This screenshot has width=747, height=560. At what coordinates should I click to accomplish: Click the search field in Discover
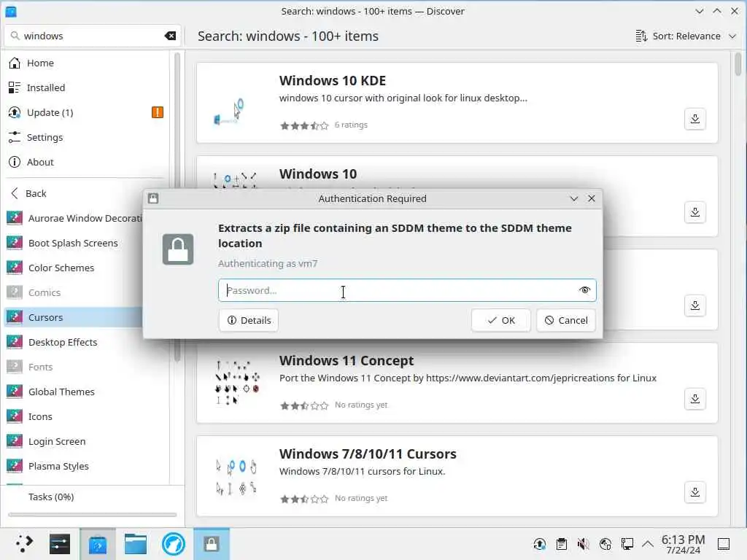pos(92,36)
